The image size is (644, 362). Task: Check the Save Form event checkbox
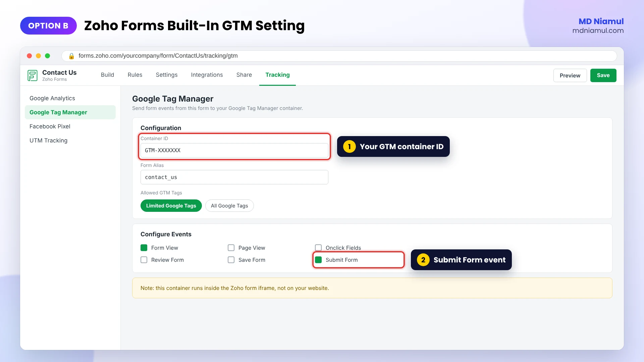coord(231,260)
